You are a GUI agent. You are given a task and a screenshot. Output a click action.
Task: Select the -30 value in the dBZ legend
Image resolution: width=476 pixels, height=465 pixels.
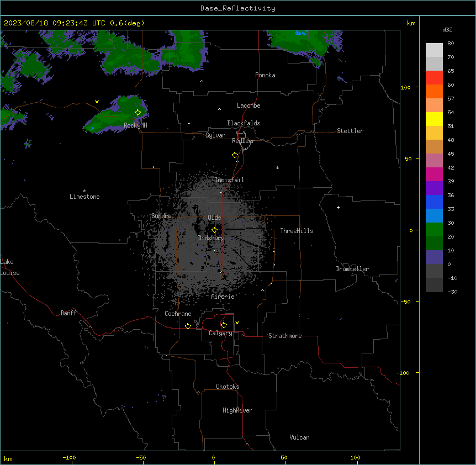(452, 292)
